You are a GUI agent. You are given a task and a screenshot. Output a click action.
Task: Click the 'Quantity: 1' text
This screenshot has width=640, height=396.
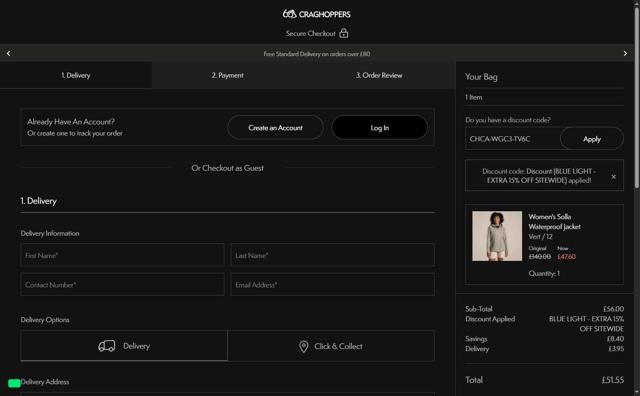(x=544, y=273)
